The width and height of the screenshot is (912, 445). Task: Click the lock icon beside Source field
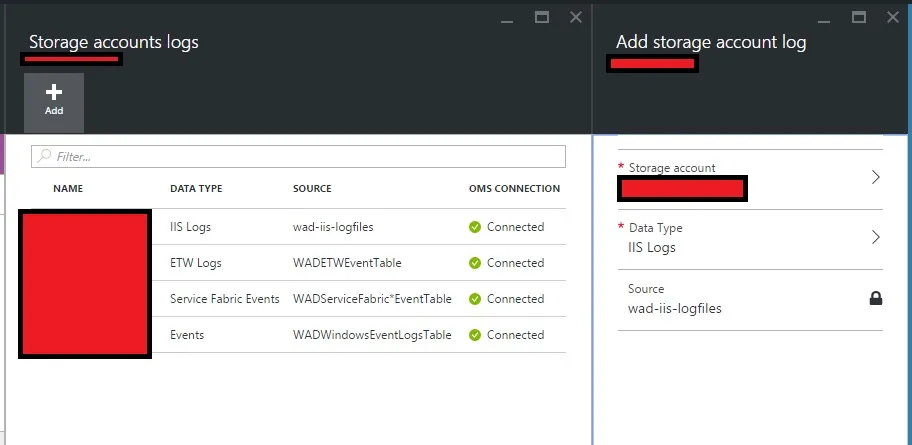pyautogui.click(x=876, y=298)
